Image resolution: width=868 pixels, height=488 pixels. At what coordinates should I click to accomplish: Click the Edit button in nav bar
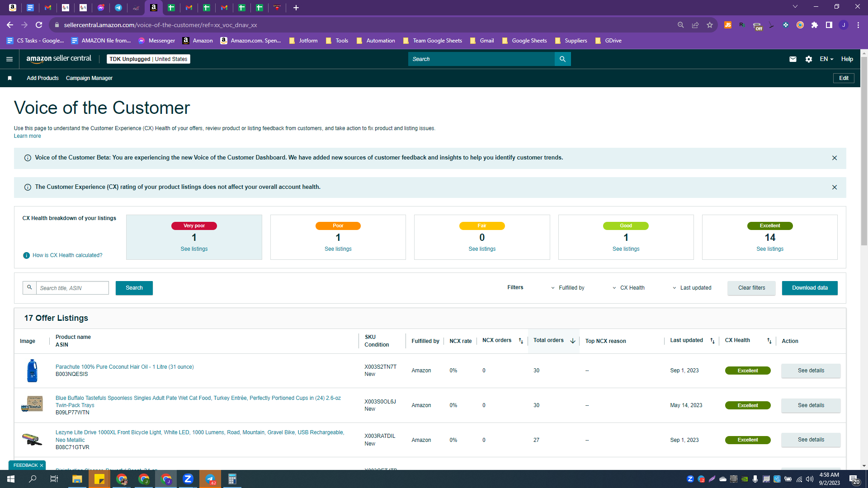pos(844,78)
